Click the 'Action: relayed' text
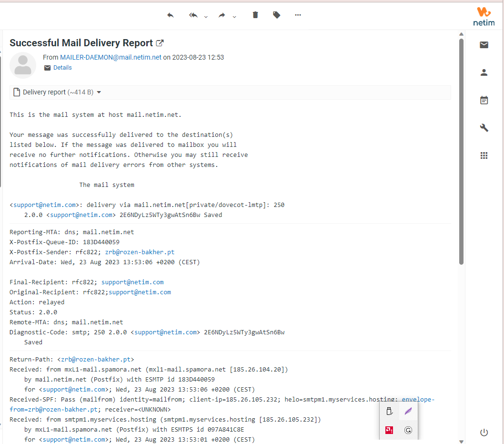 pyautogui.click(x=37, y=302)
